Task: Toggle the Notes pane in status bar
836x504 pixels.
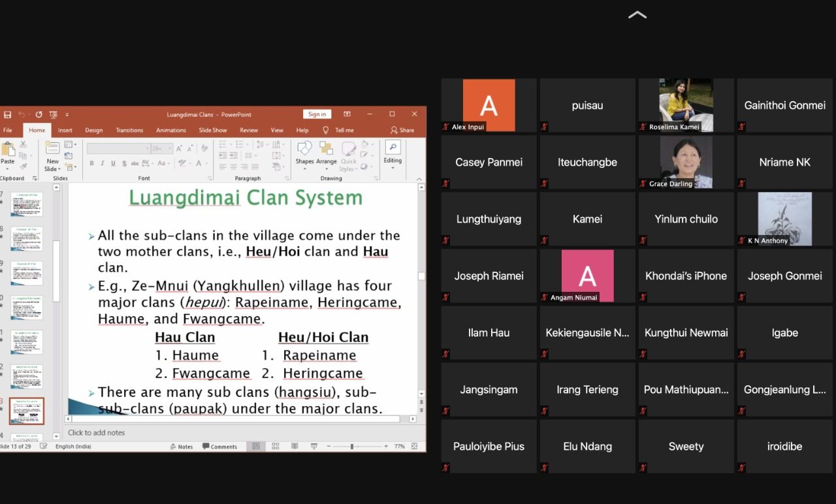Action: pos(181,447)
